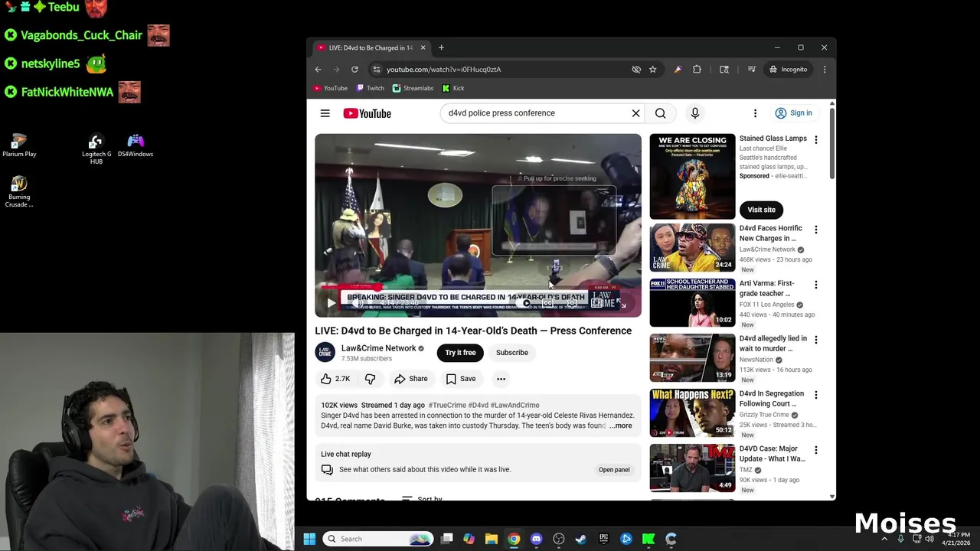
Task: Open the Windows Start menu
Action: 309,539
